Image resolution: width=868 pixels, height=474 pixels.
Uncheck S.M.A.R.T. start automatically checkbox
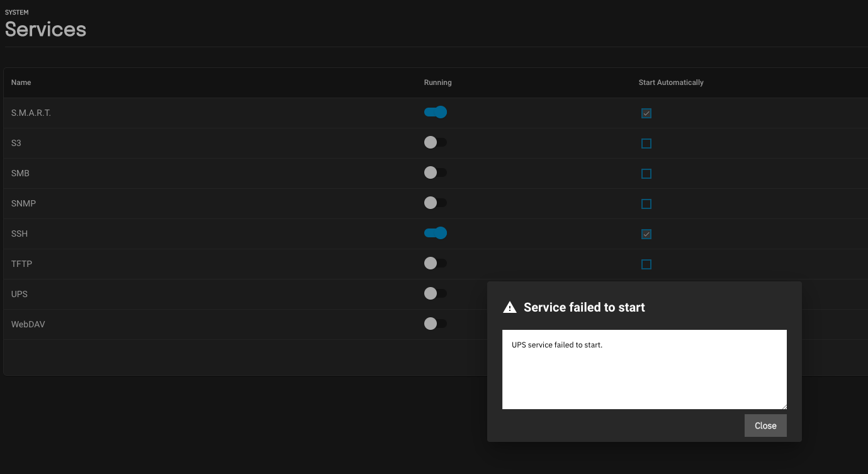(646, 113)
